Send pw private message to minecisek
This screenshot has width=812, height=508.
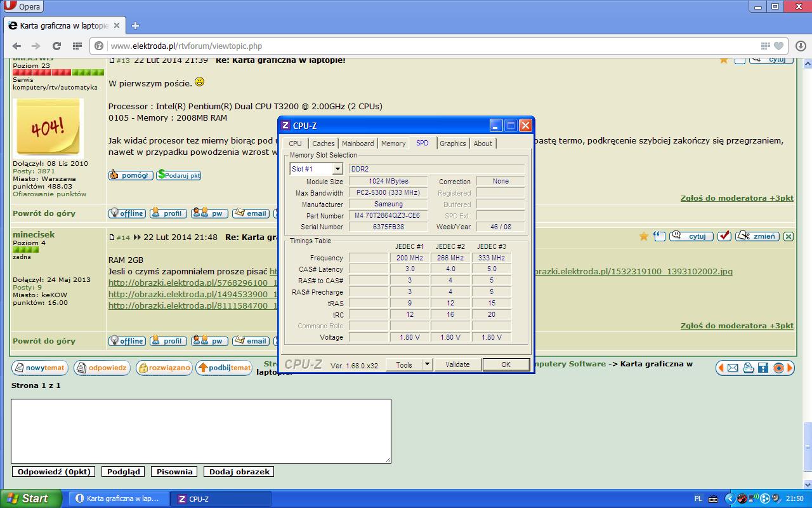pyautogui.click(x=209, y=341)
